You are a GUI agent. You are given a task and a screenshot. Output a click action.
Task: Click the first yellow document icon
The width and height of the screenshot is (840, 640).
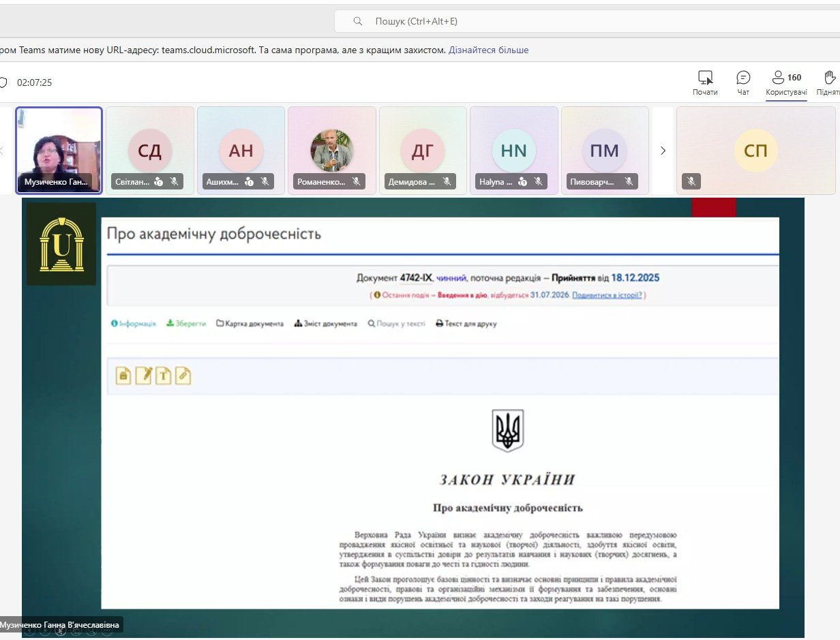[x=123, y=376]
